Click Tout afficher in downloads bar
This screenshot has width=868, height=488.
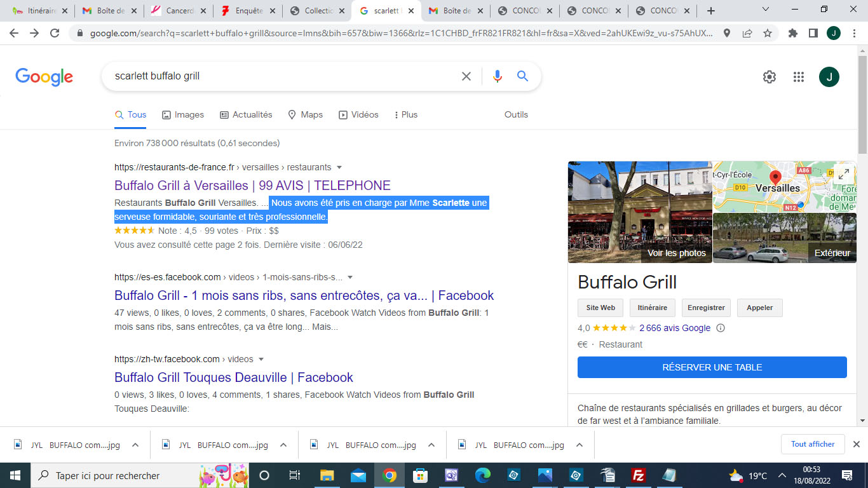click(x=813, y=444)
